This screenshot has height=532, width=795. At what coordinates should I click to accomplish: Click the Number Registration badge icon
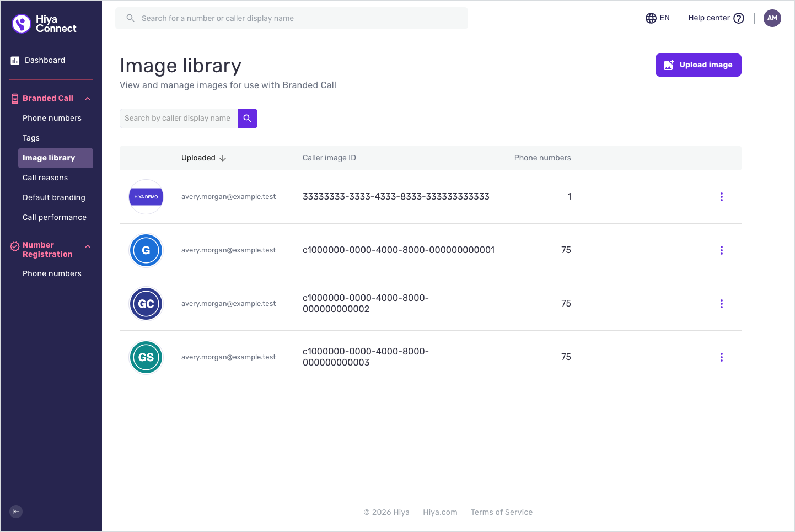pyautogui.click(x=15, y=246)
